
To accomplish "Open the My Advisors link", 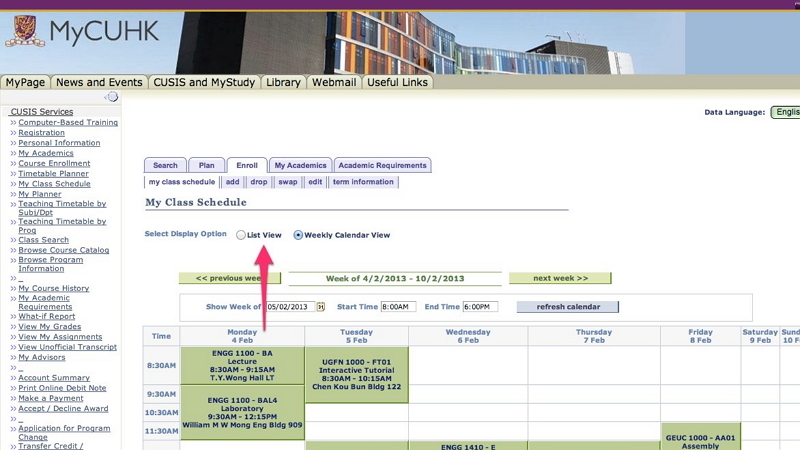I will tap(42, 357).
